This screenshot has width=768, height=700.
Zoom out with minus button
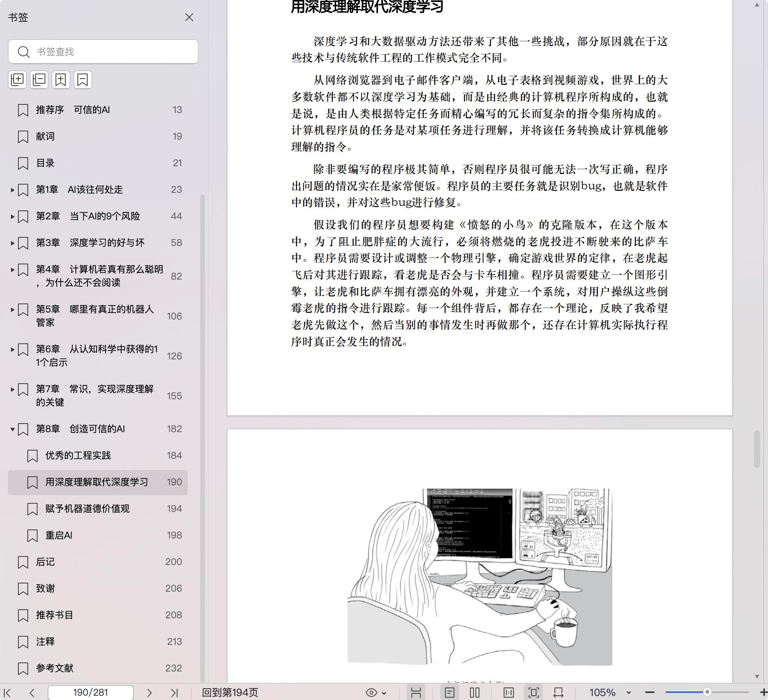click(650, 693)
